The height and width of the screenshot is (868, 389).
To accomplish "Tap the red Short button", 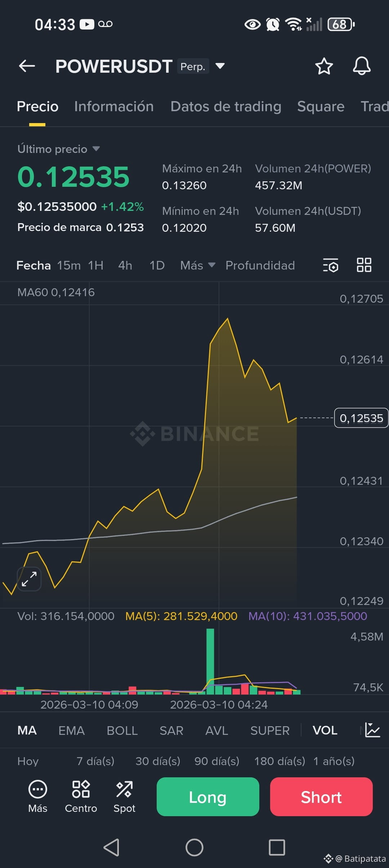I will tap(321, 797).
